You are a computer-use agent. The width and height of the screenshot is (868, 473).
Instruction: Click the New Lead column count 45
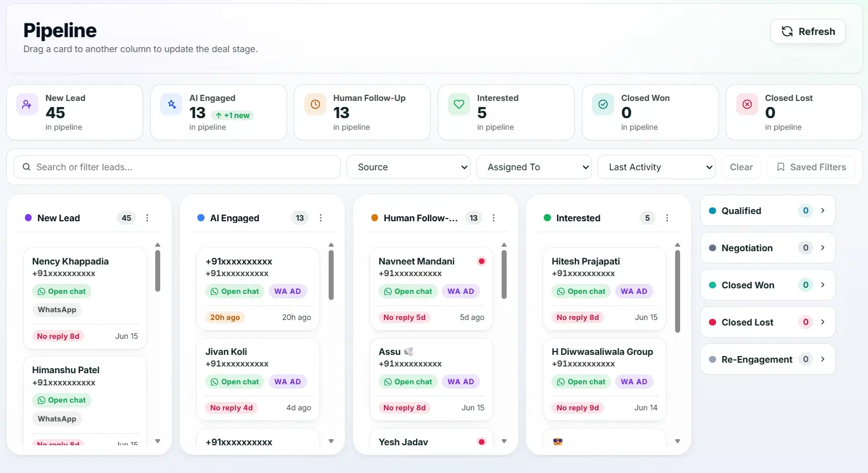pos(126,218)
